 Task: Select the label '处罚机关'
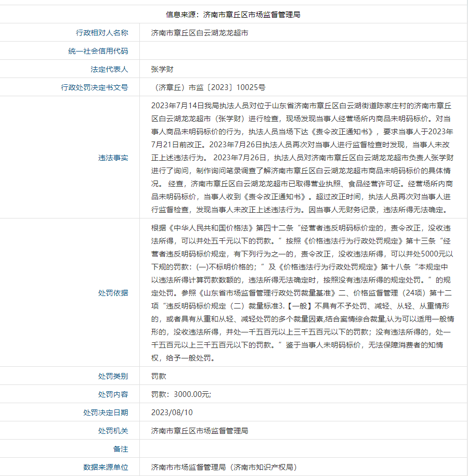pos(113,430)
